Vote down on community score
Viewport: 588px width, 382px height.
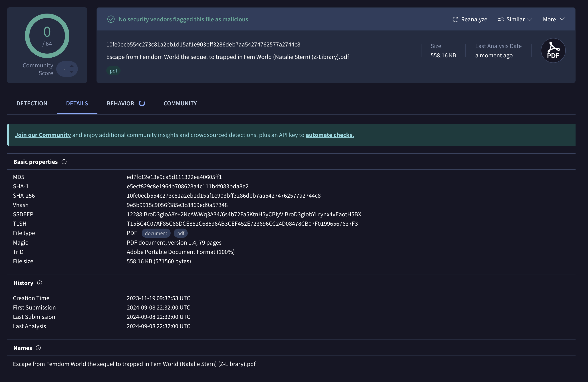[x=72, y=72]
